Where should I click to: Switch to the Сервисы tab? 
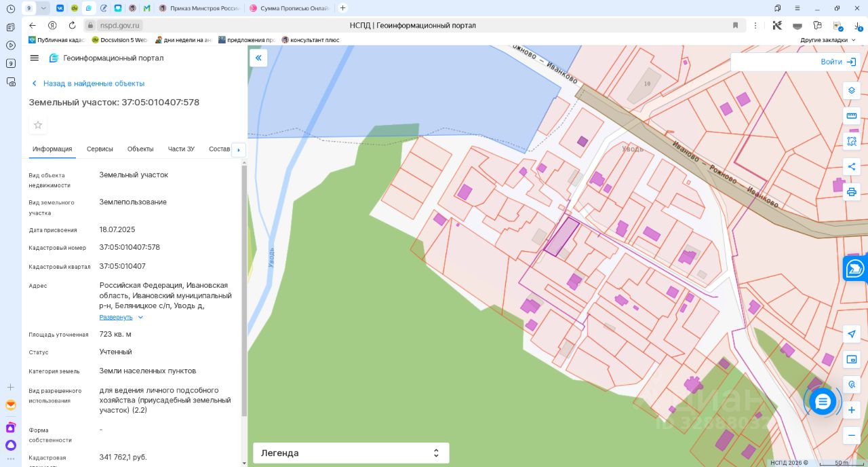(x=100, y=149)
